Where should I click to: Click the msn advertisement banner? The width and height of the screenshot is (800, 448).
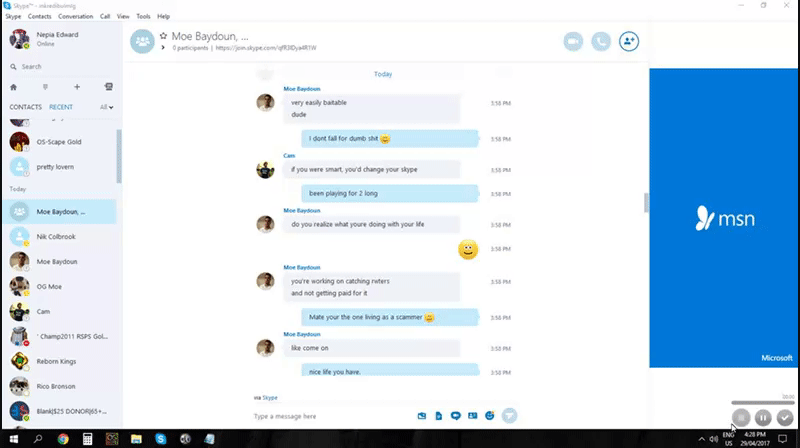tap(723, 218)
